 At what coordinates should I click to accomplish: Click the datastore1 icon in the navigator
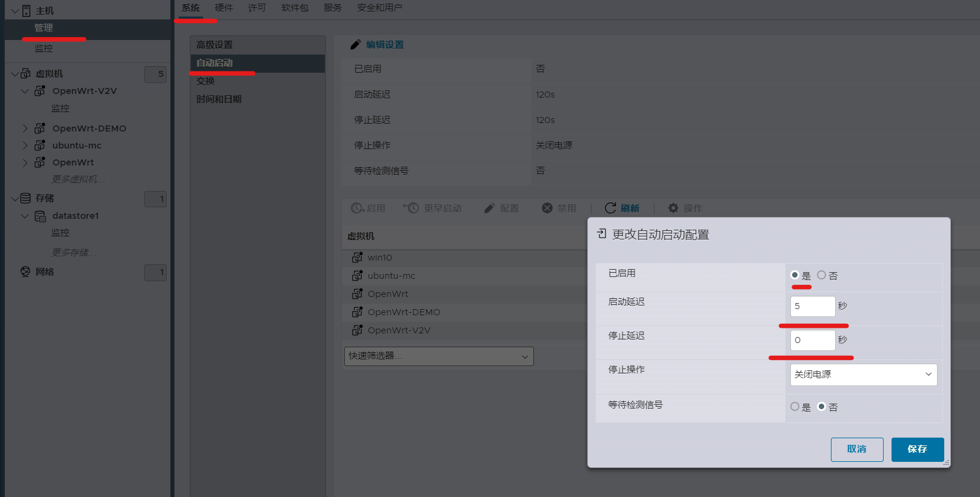tap(40, 216)
